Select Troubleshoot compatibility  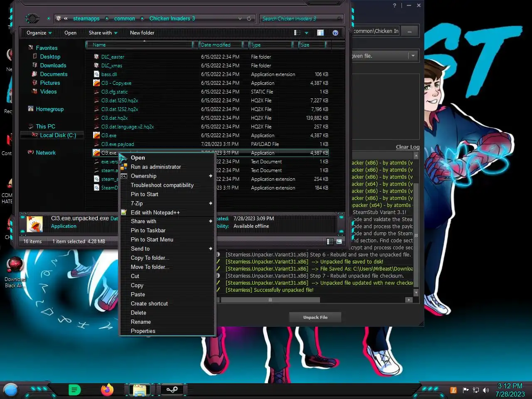[167, 185]
